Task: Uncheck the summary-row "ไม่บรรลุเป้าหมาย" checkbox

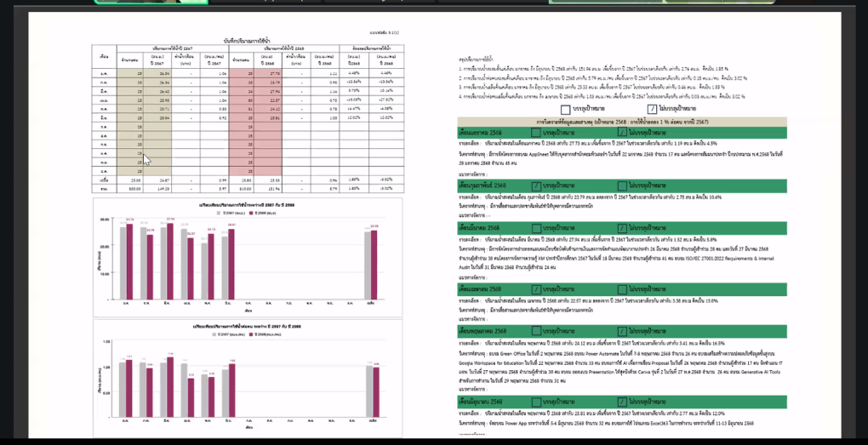Action: click(652, 110)
